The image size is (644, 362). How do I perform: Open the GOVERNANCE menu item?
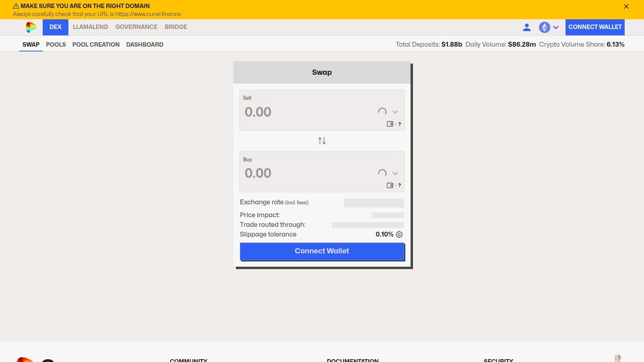[x=136, y=27]
